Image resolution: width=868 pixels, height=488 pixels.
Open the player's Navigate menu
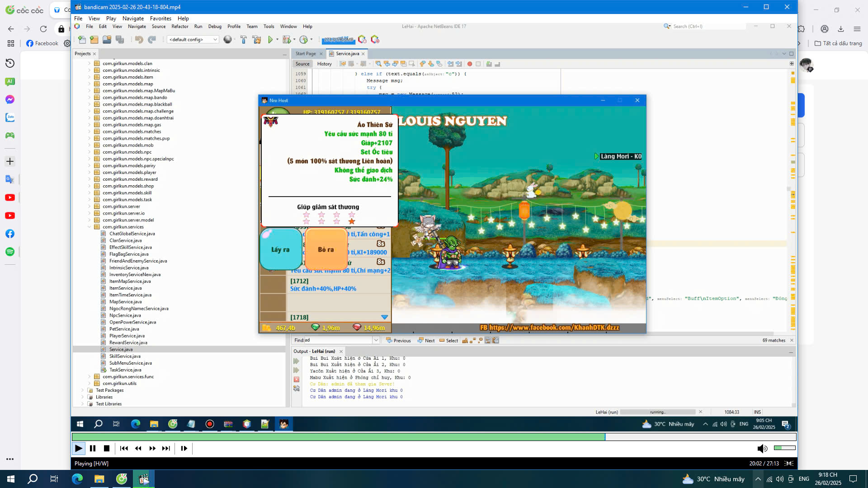(x=133, y=19)
